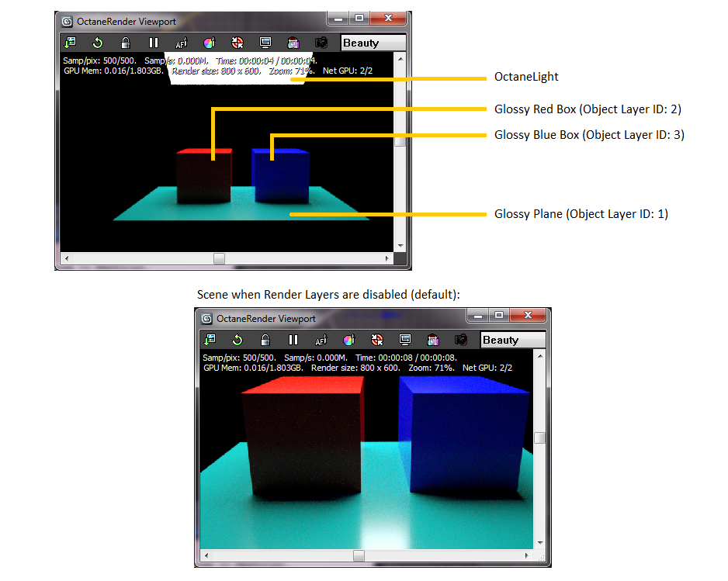Restart the render with the green refresh icon

point(97,42)
